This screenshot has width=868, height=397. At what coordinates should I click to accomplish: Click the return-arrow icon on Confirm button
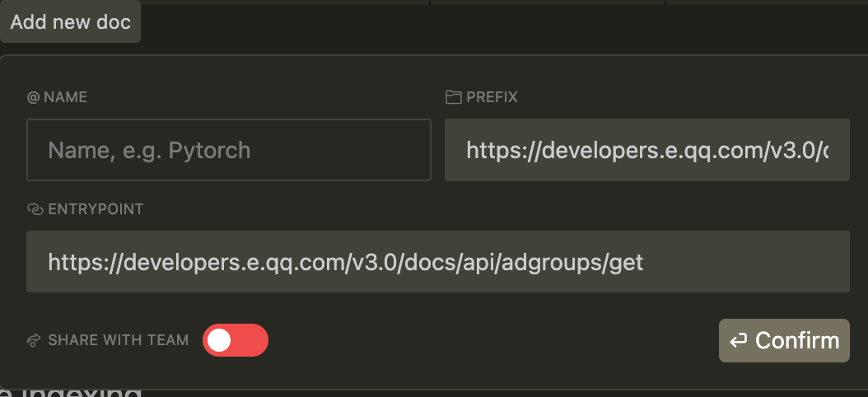coord(739,340)
